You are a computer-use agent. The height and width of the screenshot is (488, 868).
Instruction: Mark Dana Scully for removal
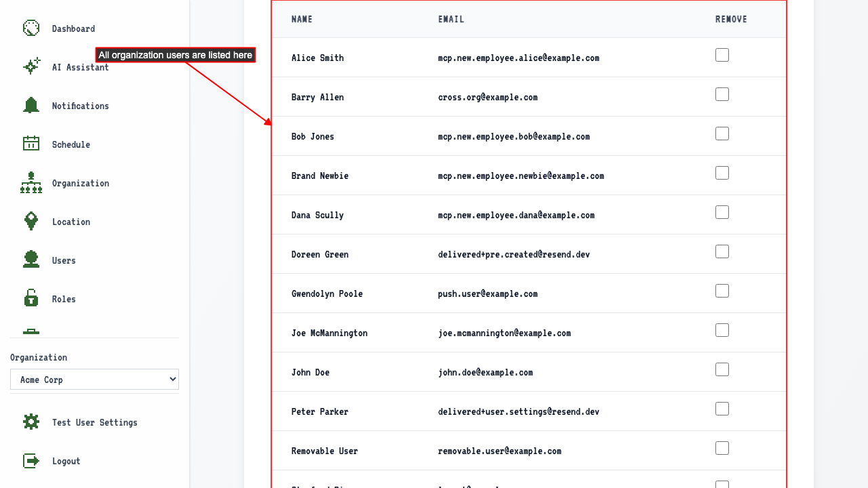tap(722, 212)
